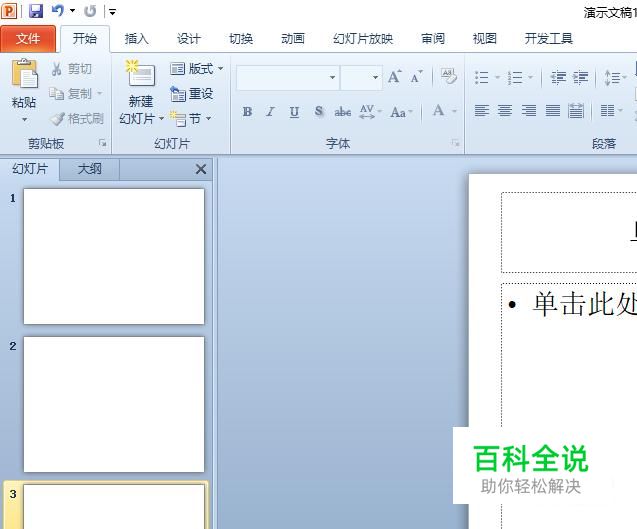Image resolution: width=637 pixels, height=529 pixels.
Task: Decrease font size with small A icon
Action: pos(416,77)
